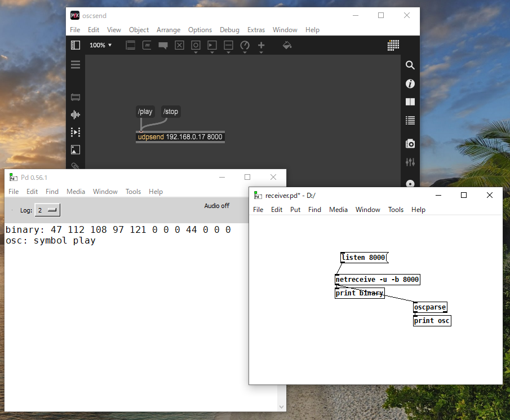Toggle the split-view panel icon
This screenshot has width=510, height=420.
coord(410,101)
